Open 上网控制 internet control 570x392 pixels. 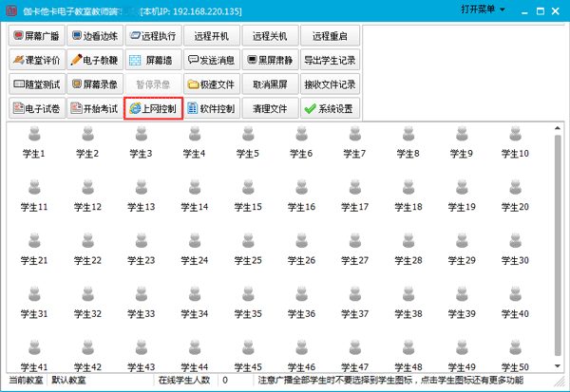pos(153,109)
